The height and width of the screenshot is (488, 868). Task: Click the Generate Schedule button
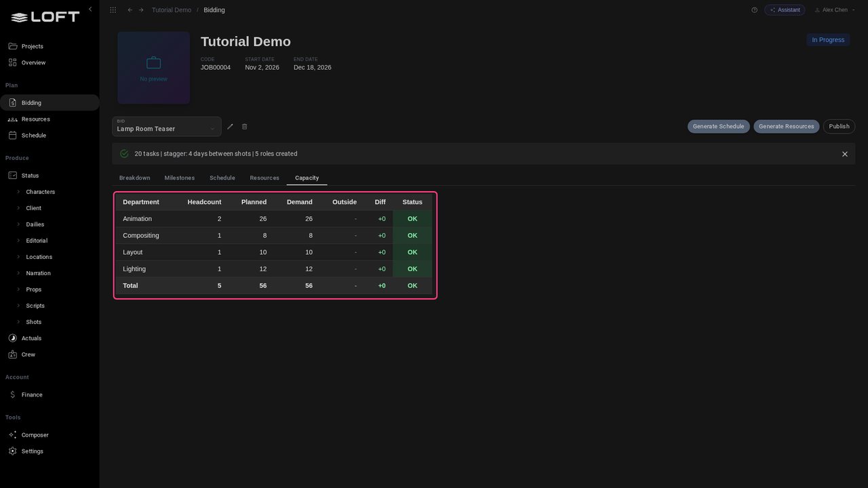719,127
